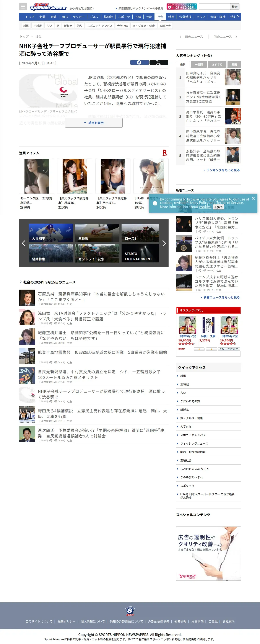Click the footer Sponichi logo
This screenshot has width=260, height=644.
(x=130, y=611)
